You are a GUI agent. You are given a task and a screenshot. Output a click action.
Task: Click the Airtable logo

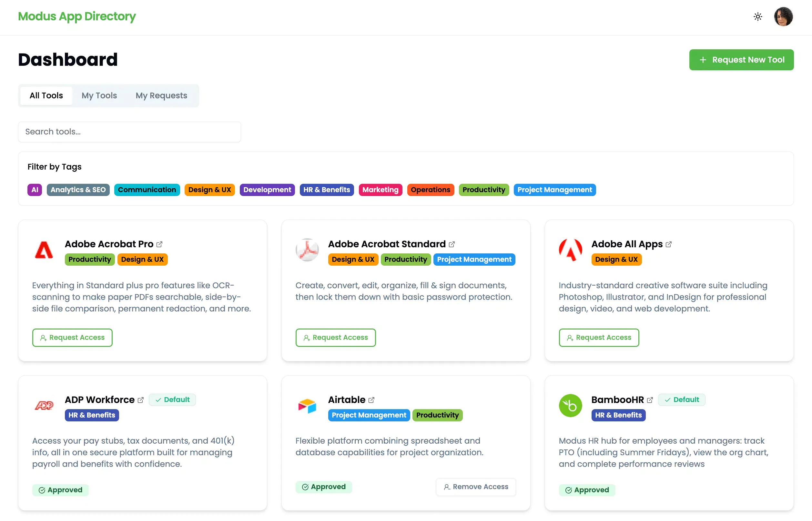click(x=307, y=406)
